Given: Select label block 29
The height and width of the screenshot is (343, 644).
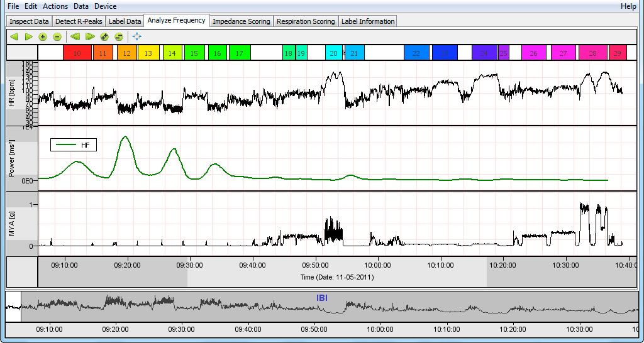Looking at the screenshot, I should pos(618,53).
